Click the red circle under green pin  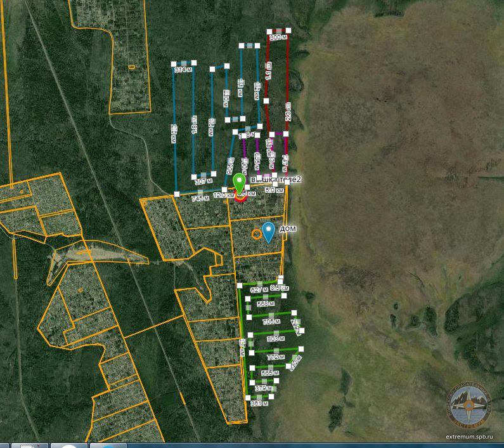[240, 196]
